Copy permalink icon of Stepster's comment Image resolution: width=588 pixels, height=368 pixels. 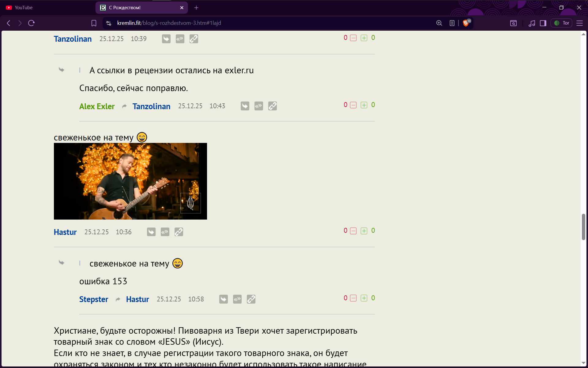tap(251, 299)
